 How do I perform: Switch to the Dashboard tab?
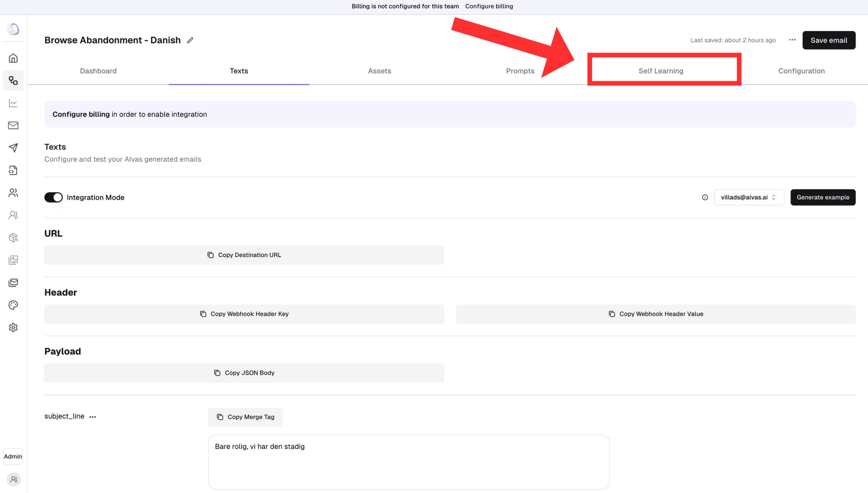[98, 71]
